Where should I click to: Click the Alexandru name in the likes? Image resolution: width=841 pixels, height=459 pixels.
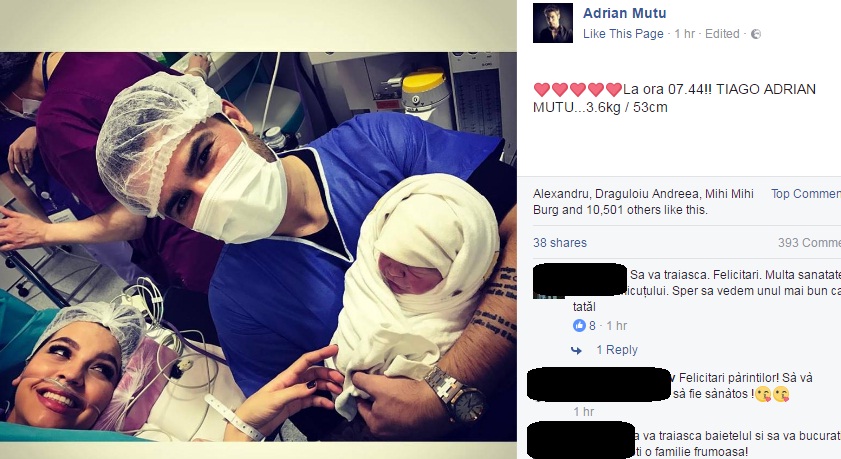coord(560,194)
